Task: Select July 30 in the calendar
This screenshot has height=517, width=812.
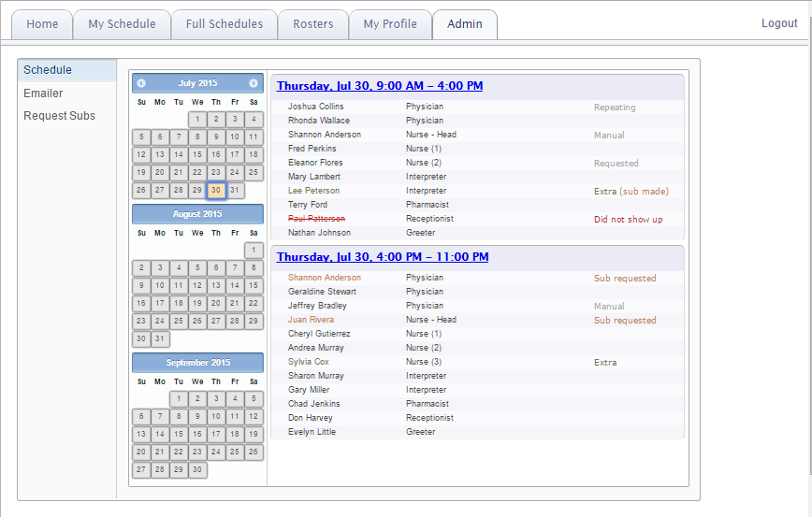Action: [x=216, y=190]
